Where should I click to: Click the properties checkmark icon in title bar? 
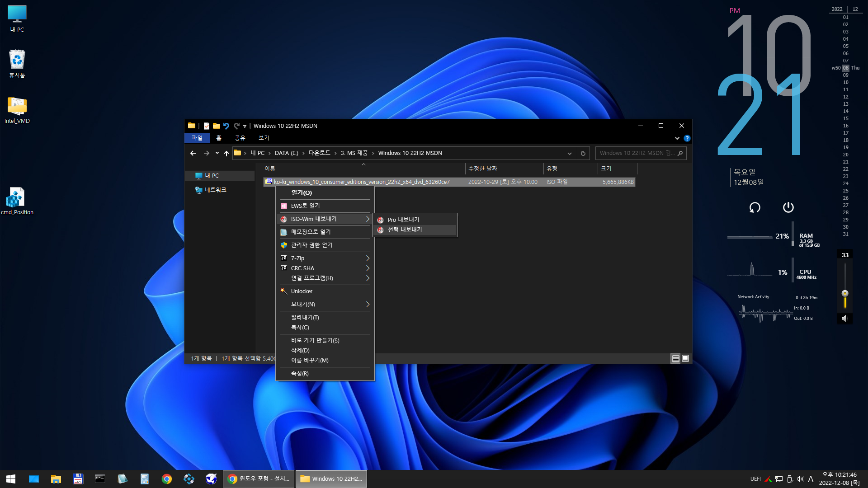click(x=207, y=126)
